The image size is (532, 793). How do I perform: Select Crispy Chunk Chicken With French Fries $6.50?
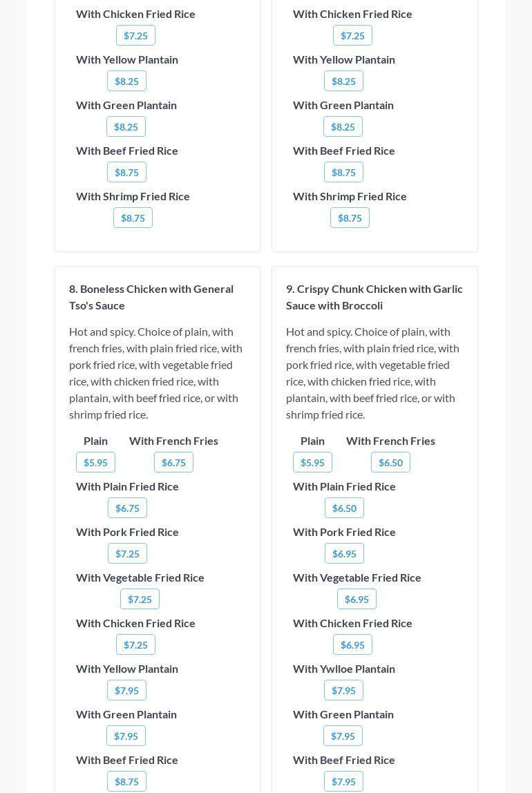click(x=390, y=462)
